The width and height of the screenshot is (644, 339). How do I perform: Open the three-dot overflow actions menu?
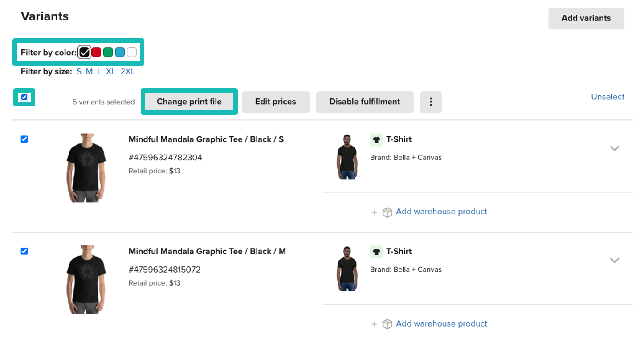pyautogui.click(x=431, y=102)
